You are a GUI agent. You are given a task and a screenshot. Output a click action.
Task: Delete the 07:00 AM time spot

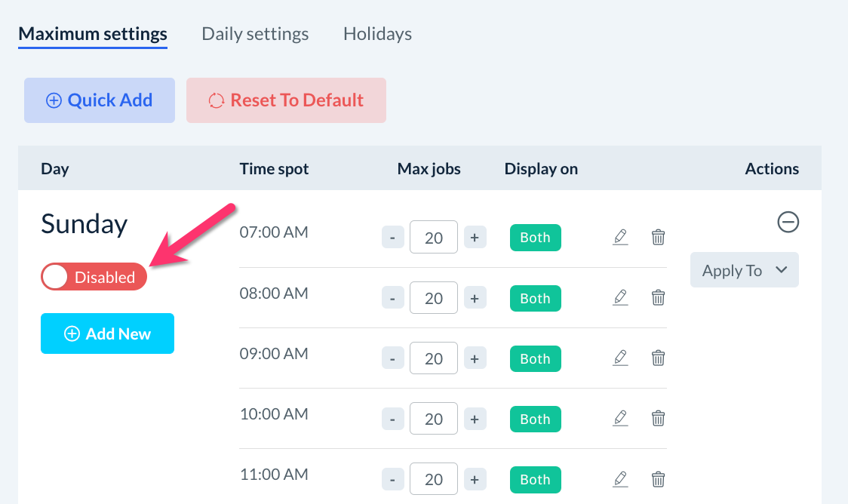[658, 237]
